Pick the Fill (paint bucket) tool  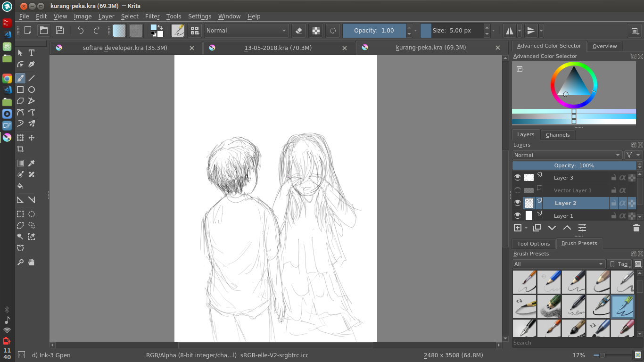20,186
